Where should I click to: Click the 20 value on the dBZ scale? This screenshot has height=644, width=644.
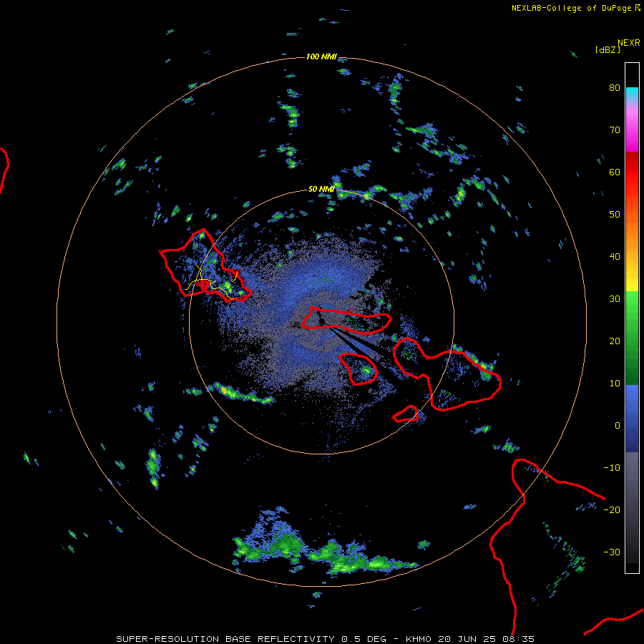tap(615, 341)
